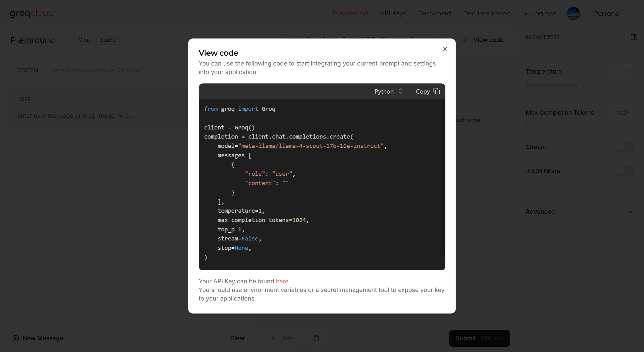This screenshot has width=644, height=352.
Task: Click the Temperature value field
Action: pyautogui.click(x=620, y=71)
